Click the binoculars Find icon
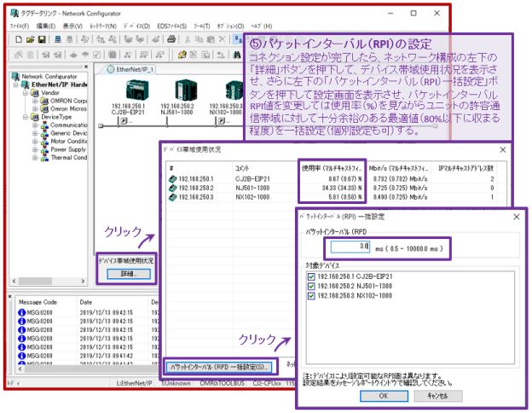The width and height of the screenshot is (532, 413). [x=237, y=55]
